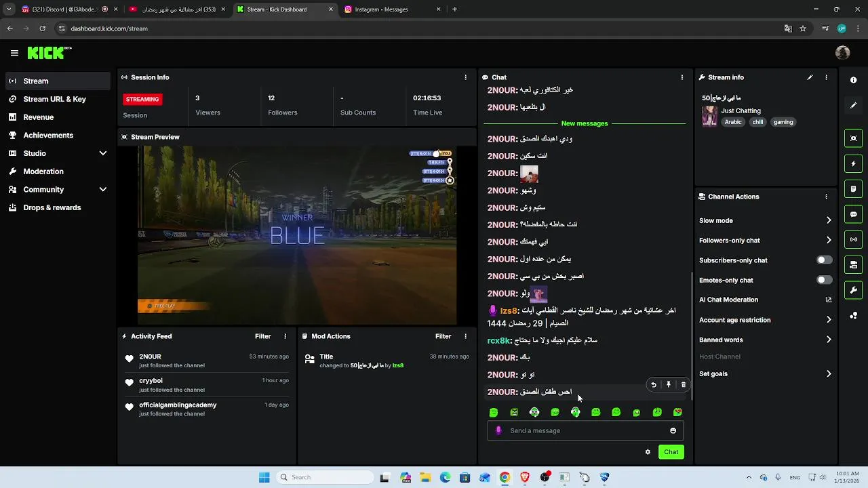Click the three-dots cluster icon at rail bottom
Viewport: 868px width, 488px height.
pyautogui.click(x=853, y=316)
